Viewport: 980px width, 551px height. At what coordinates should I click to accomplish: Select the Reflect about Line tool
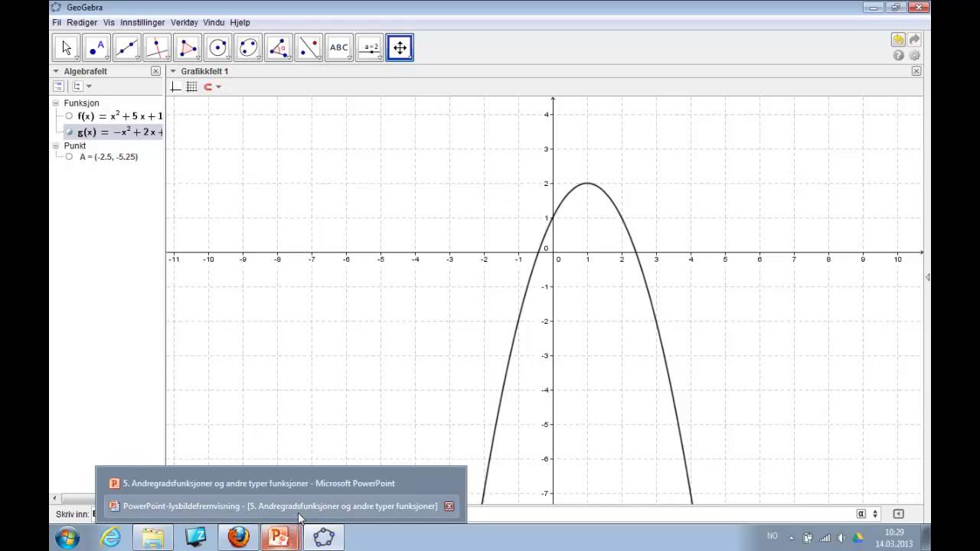[309, 47]
